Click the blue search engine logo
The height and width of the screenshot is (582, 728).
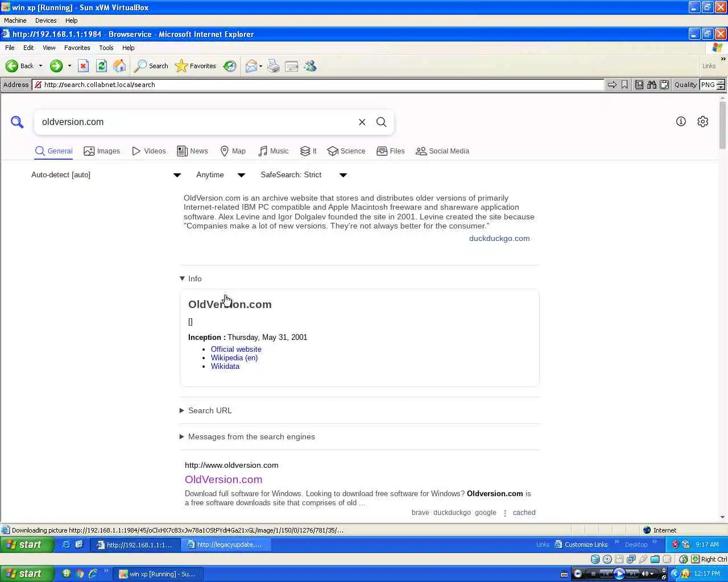(x=17, y=122)
